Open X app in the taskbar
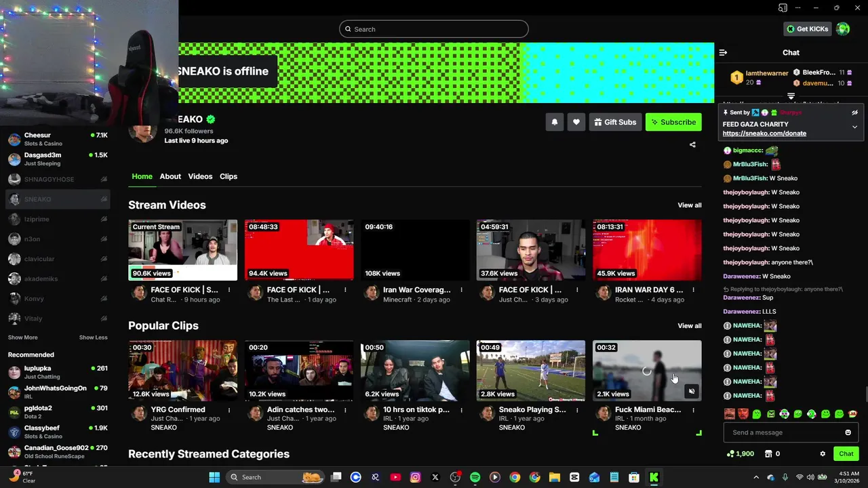Viewport: 868px width, 488px height. pos(435,477)
